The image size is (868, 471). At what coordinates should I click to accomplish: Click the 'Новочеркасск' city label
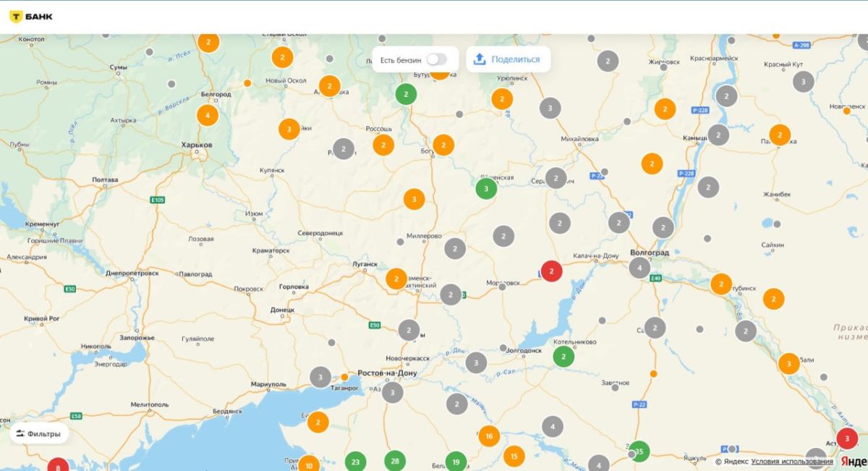pos(408,358)
